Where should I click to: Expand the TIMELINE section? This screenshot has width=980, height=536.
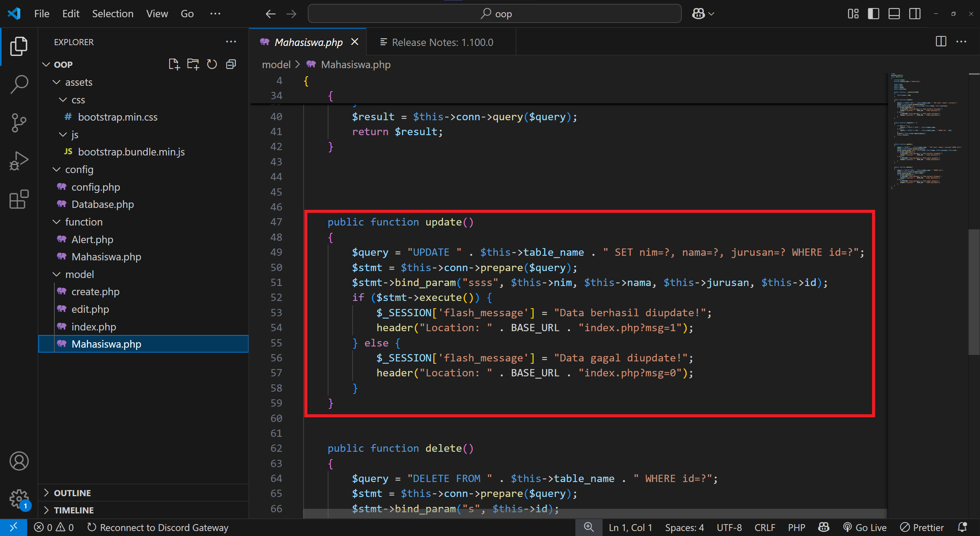[73, 510]
